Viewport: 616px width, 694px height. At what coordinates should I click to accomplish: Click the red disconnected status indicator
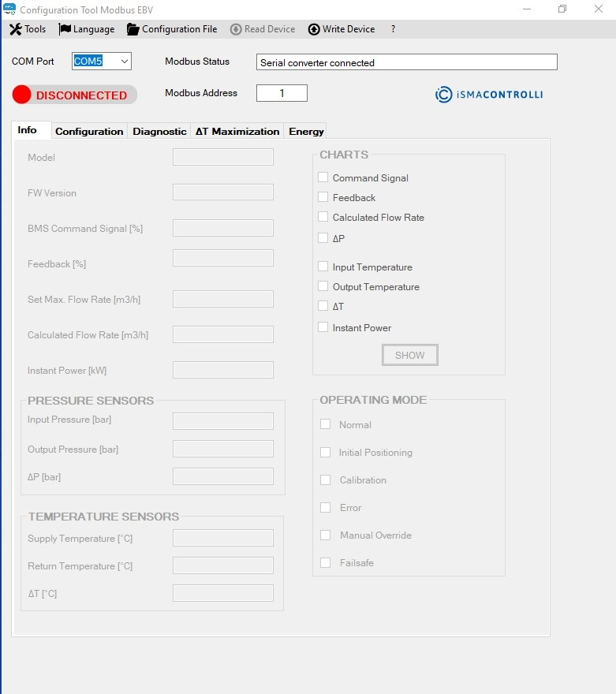[22, 95]
